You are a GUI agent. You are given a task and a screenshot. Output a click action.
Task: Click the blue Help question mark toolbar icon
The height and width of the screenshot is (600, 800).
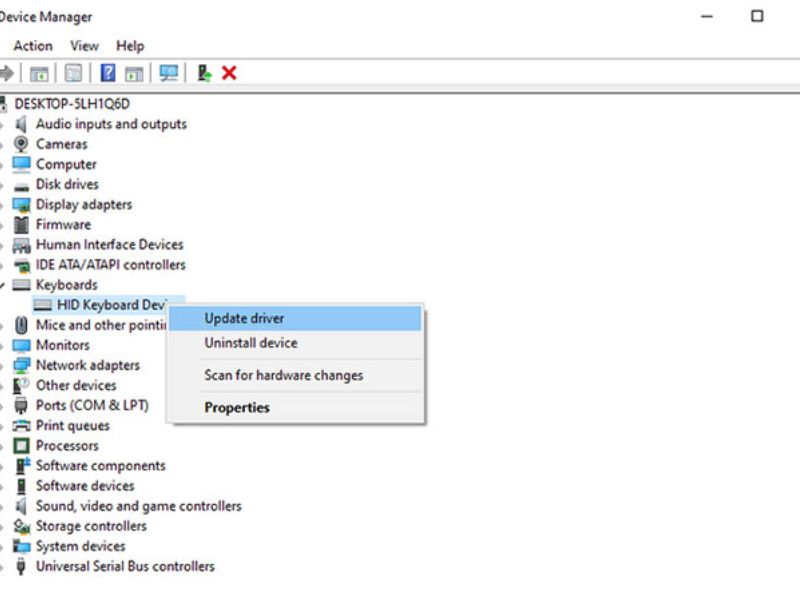pyautogui.click(x=108, y=73)
